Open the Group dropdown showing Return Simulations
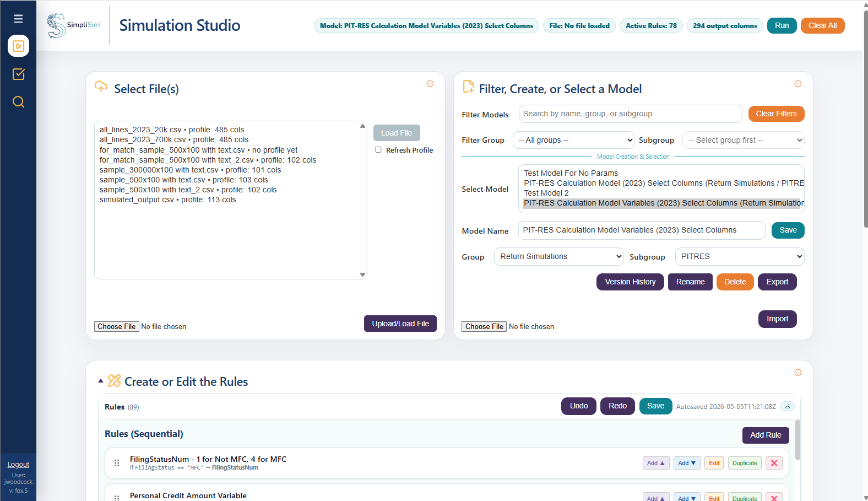The height and width of the screenshot is (501, 868). point(559,256)
